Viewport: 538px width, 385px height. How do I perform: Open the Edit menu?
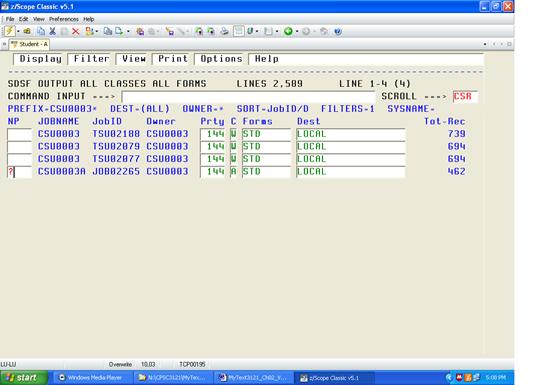[x=23, y=19]
